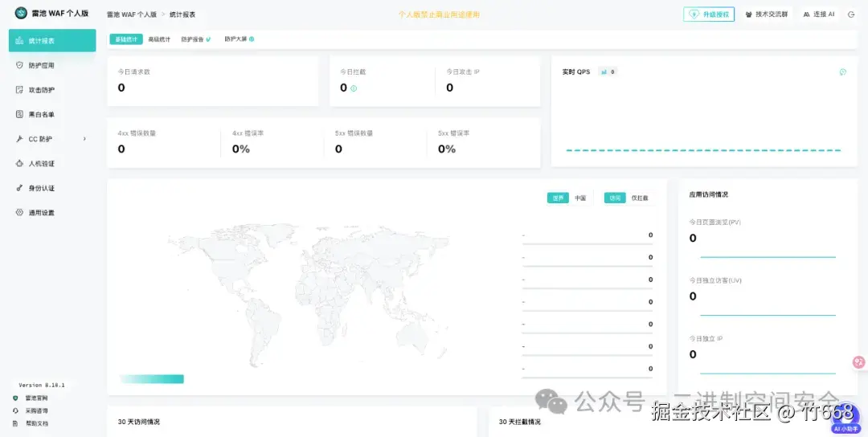The image size is (868, 437).
Task: Open the 采购咨询 link
Action: 36,411
